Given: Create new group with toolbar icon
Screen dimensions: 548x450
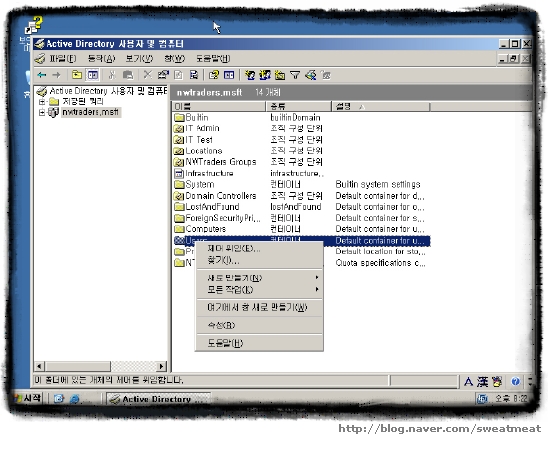Looking at the screenshot, I should click(265, 75).
